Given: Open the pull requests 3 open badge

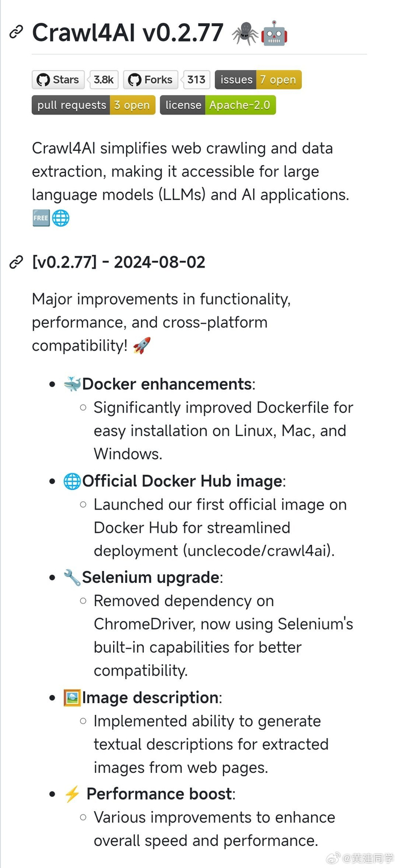Looking at the screenshot, I should pyautogui.click(x=93, y=105).
